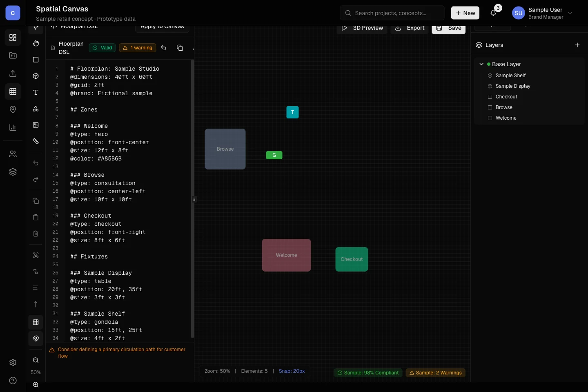Open the projects folder icon in sidebar

coord(13,56)
